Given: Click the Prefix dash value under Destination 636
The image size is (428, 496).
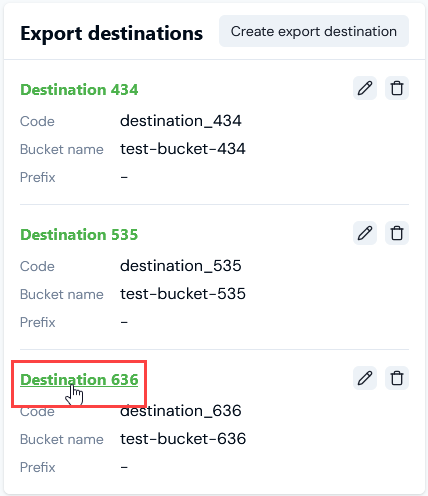Looking at the screenshot, I should click(124, 467).
